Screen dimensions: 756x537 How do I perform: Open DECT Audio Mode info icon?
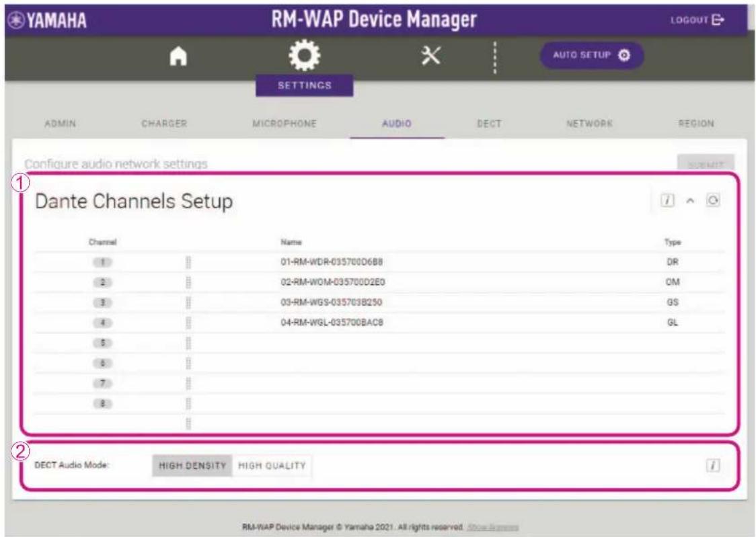(713, 465)
